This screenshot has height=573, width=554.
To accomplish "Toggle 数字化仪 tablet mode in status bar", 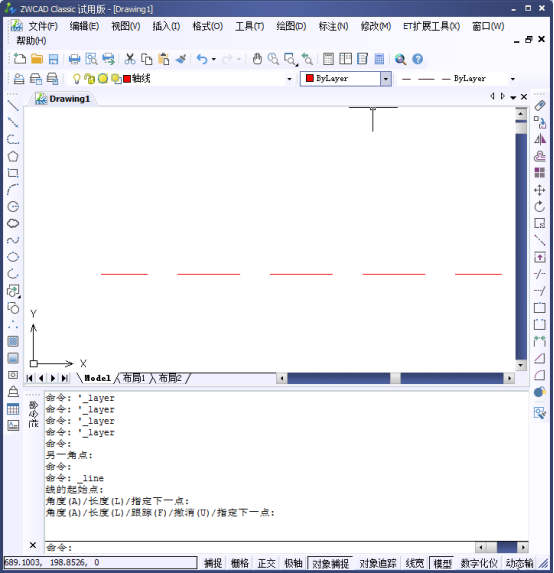I will tap(479, 563).
